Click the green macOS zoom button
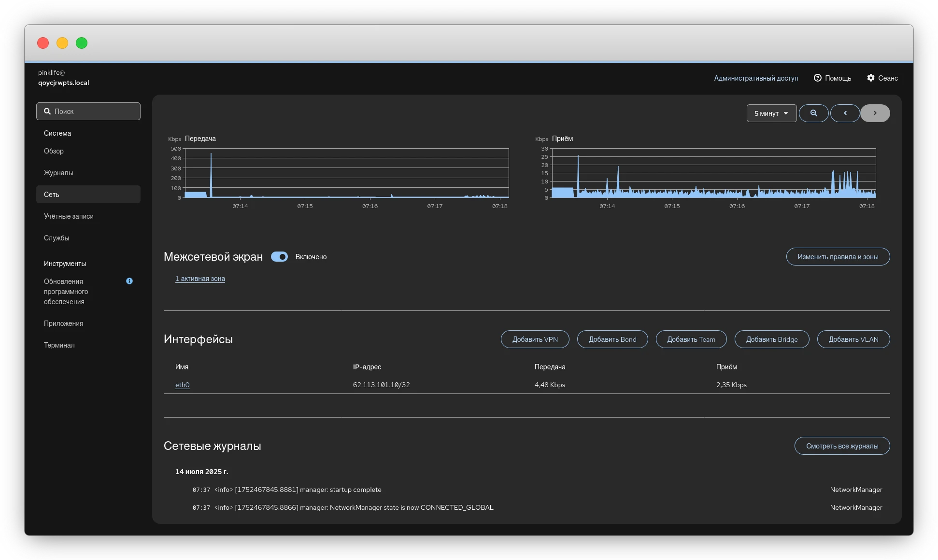Screen dimensions: 938x560 (x=82, y=43)
